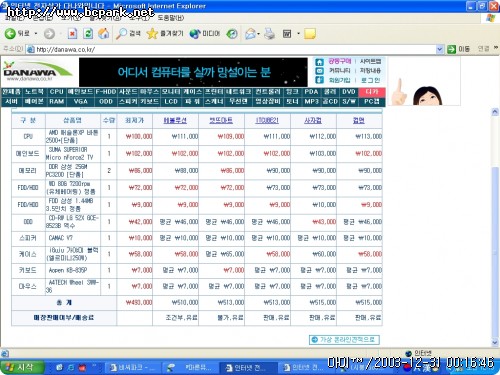Expand the address bar URL dropdown

click(440, 49)
